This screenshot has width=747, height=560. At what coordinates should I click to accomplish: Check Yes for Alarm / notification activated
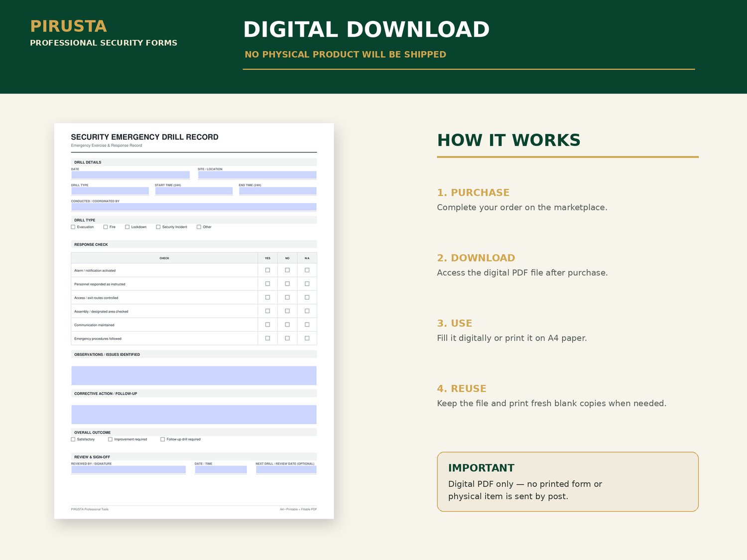tap(267, 270)
